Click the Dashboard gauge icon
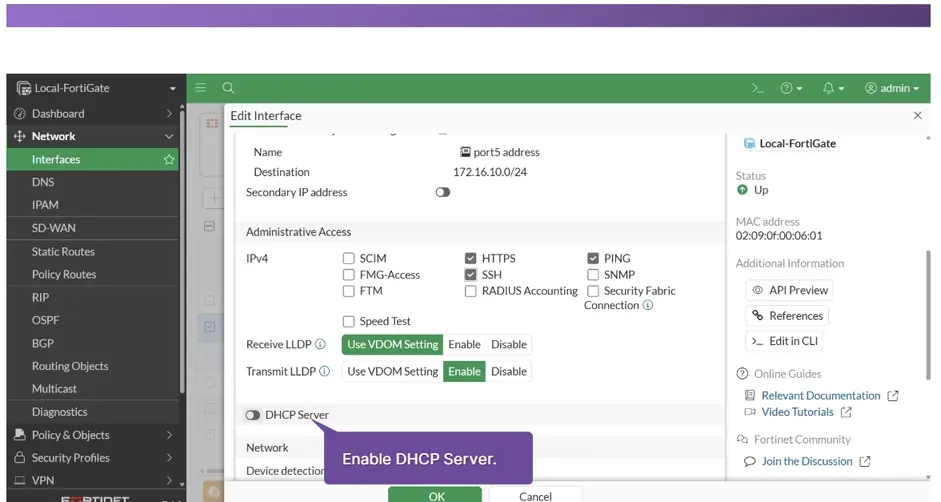The image size is (941, 502). pyautogui.click(x=20, y=113)
